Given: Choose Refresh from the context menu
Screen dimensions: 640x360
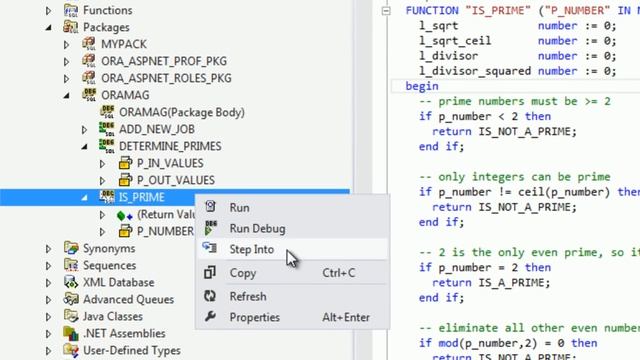Looking at the screenshot, I should coord(292,296).
